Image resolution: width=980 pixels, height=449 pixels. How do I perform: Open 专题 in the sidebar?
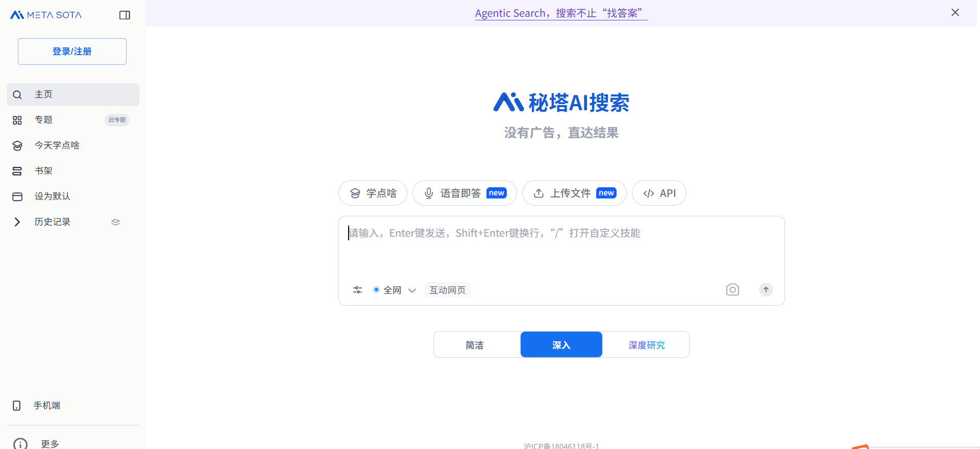[44, 120]
